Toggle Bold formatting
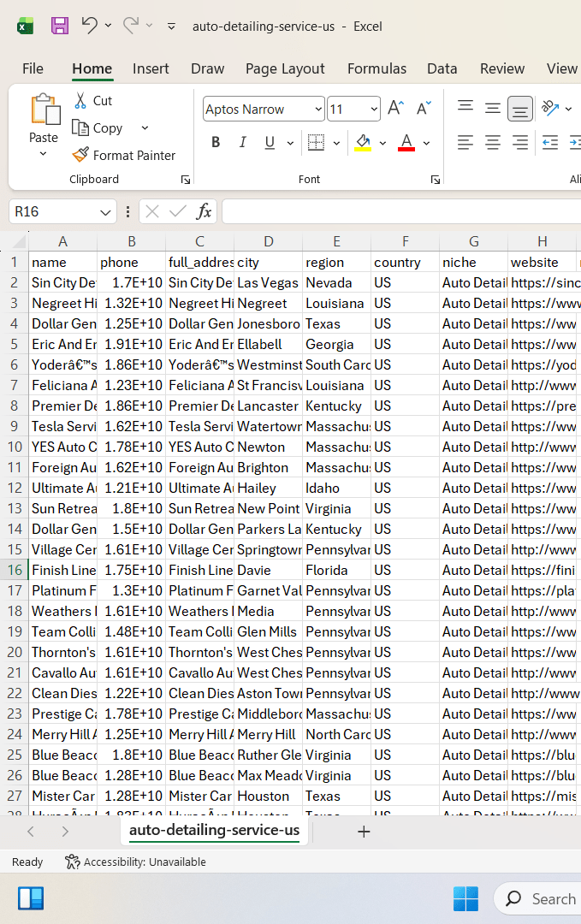This screenshot has height=924, width=581. 216,142
